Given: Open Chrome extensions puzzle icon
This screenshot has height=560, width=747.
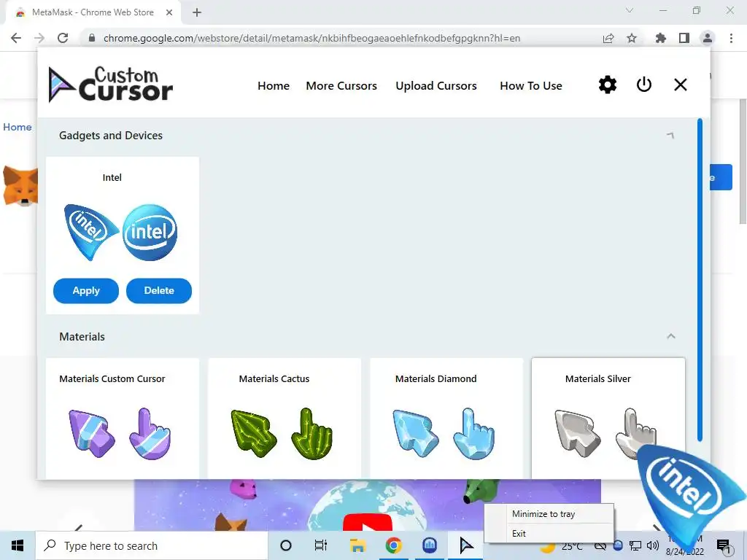Looking at the screenshot, I should (660, 38).
